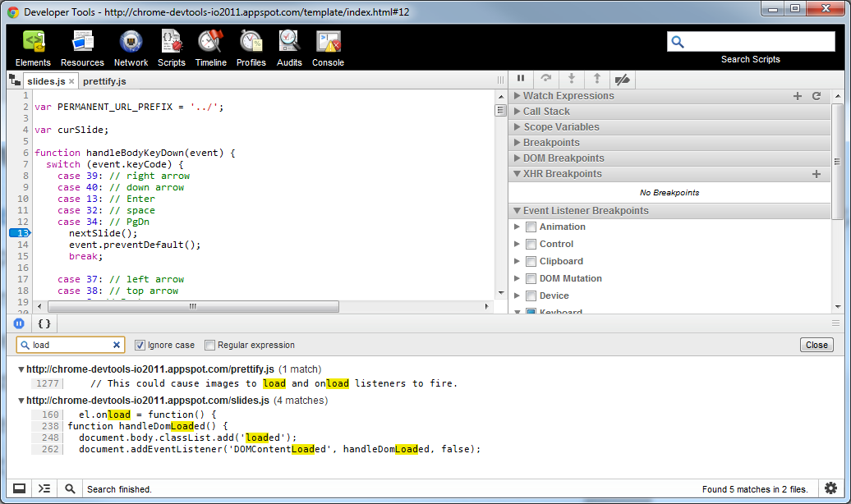This screenshot has height=504, width=851.
Task: Open the Elements panel
Action: tap(33, 48)
